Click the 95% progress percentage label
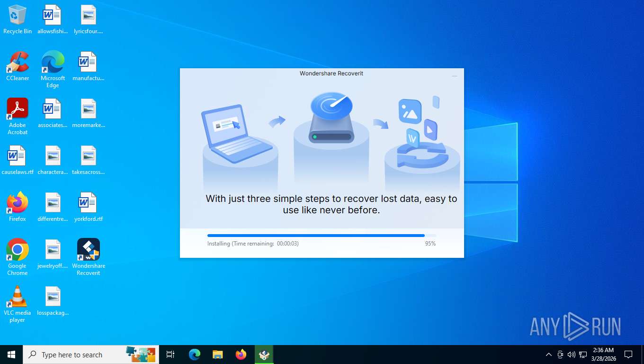 tap(430, 244)
